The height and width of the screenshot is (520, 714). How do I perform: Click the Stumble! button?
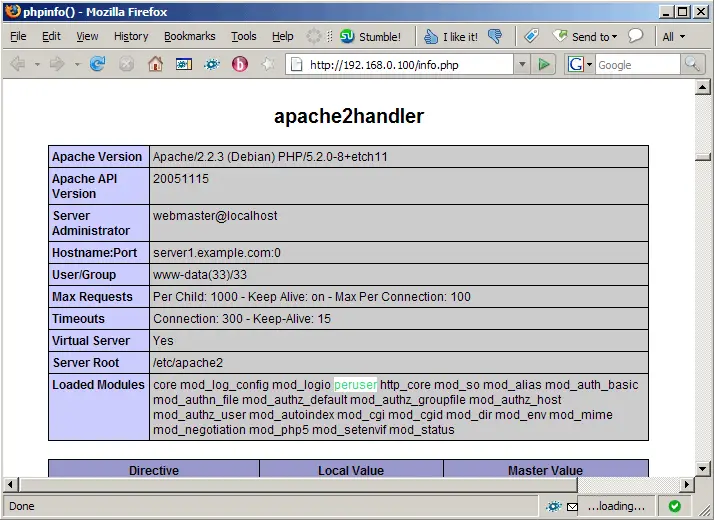(x=370, y=36)
